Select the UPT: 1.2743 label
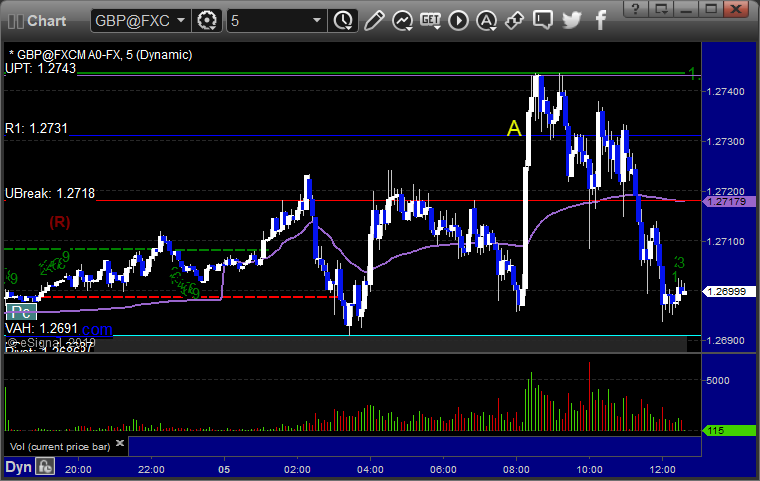The height and width of the screenshot is (481, 760). [x=40, y=68]
